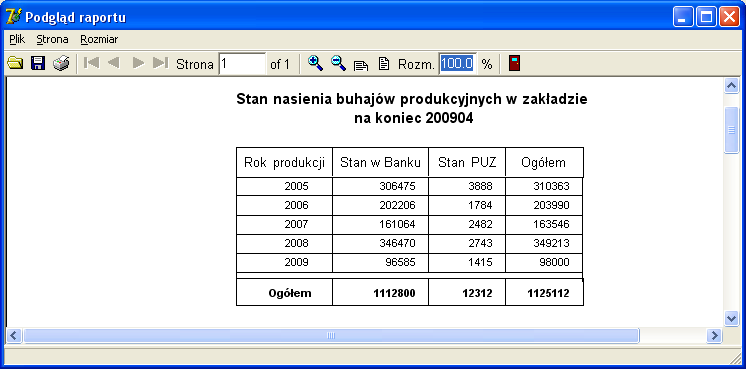Click horizontal scrollbar left arrow
The image size is (746, 369).
click(x=13, y=336)
